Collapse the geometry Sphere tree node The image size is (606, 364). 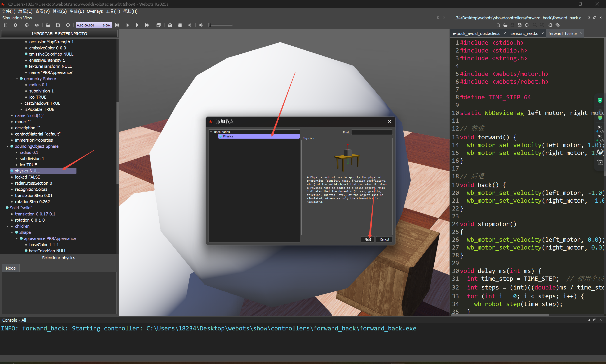click(17, 79)
